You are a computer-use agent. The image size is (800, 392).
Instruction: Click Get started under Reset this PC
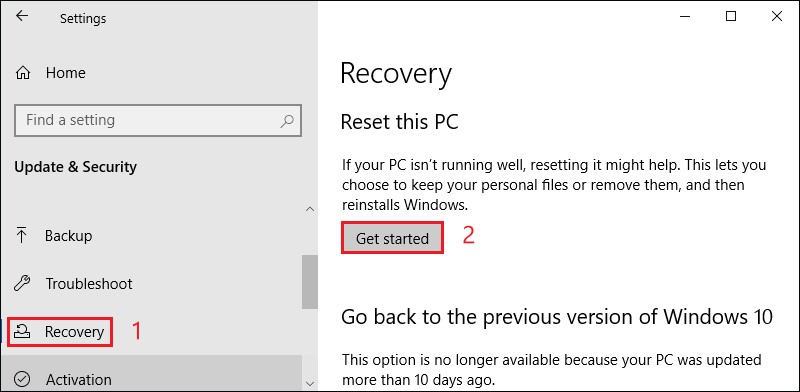pos(392,238)
